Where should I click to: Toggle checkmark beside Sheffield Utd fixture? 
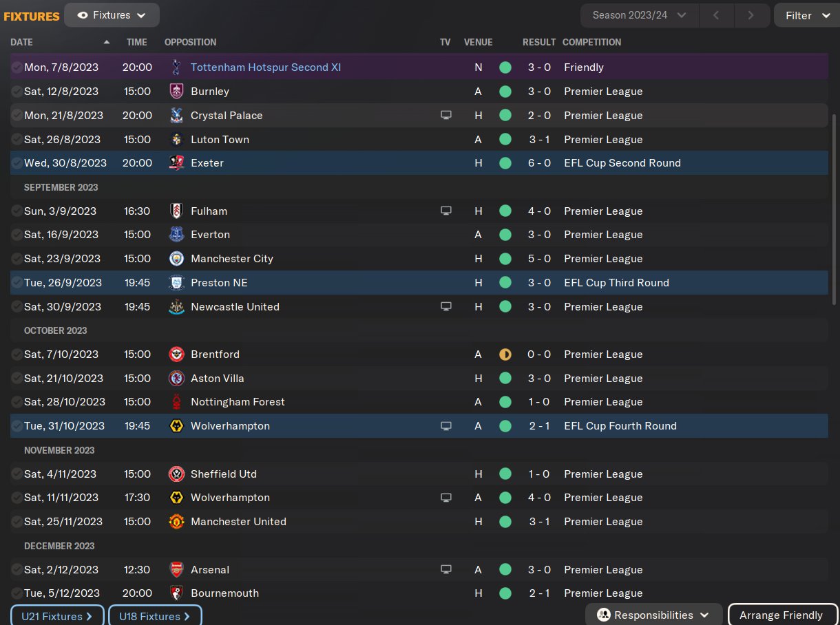click(17, 474)
